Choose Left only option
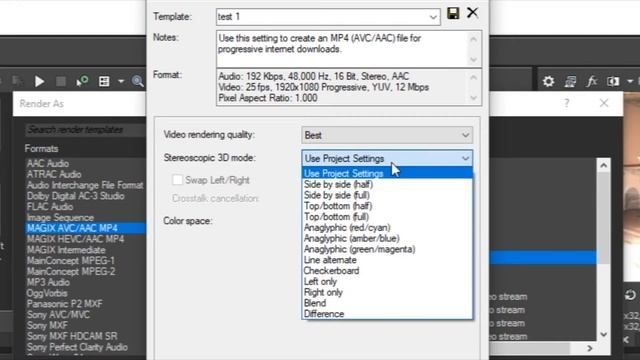The height and width of the screenshot is (360, 640). (320, 282)
